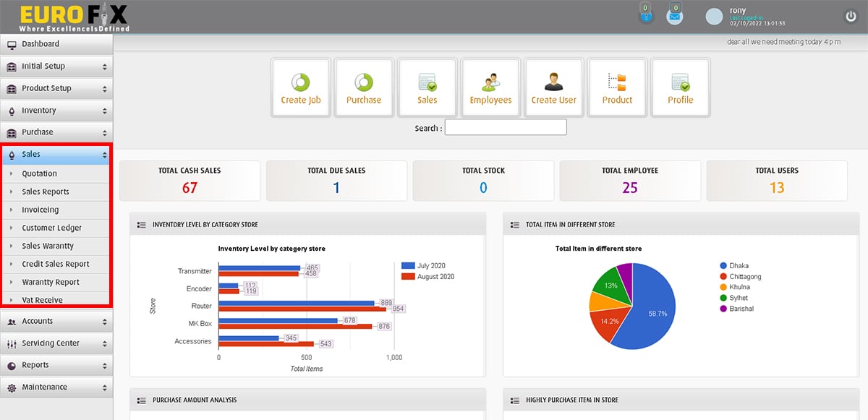
Task: Open the Sales shortcut tile
Action: point(427,87)
